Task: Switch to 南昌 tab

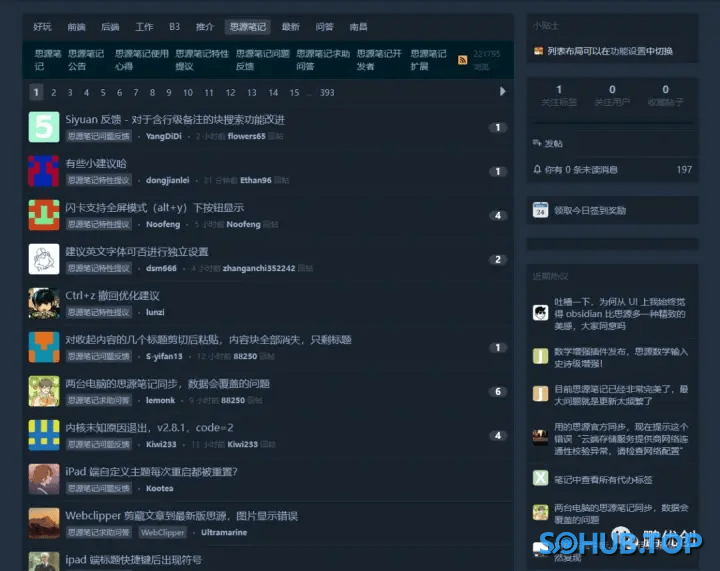Action: coord(358,27)
